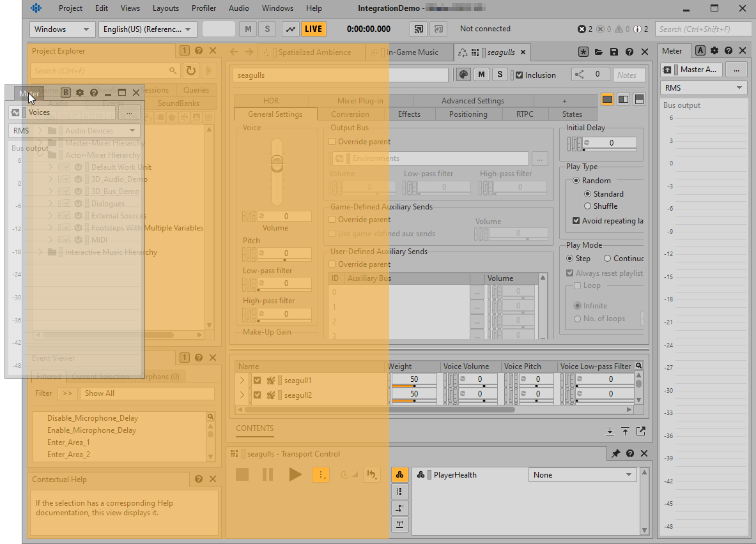The image size is (756, 544).
Task: Click the pinned tabs star icon
Action: pos(583,52)
